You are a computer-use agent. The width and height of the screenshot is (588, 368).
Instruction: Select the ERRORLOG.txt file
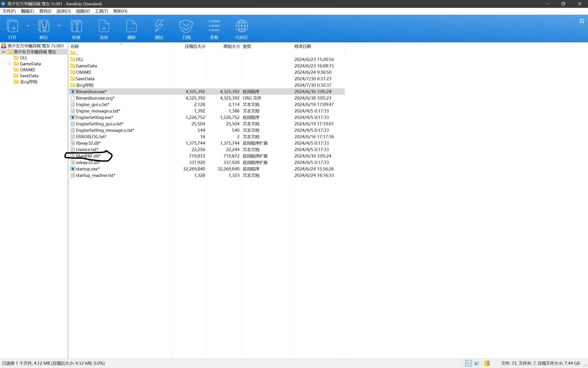pos(91,137)
